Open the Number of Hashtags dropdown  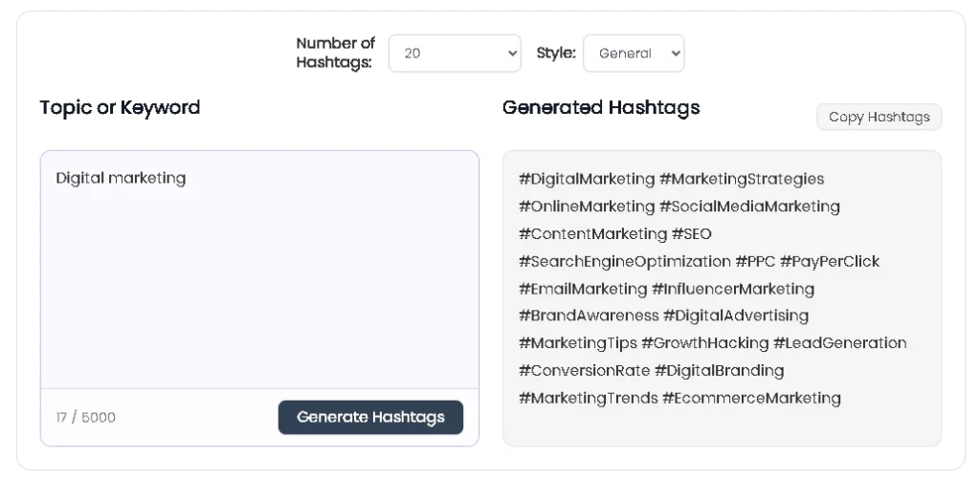pos(455,54)
